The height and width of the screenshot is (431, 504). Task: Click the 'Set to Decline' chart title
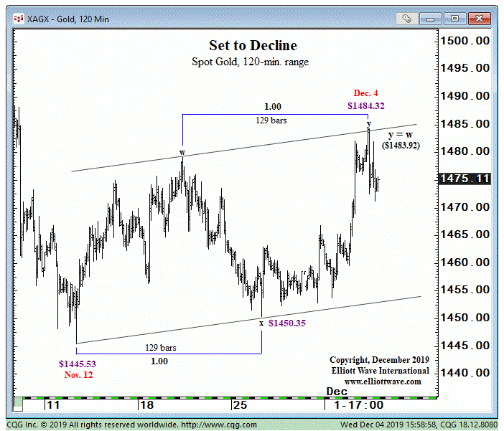(x=253, y=46)
